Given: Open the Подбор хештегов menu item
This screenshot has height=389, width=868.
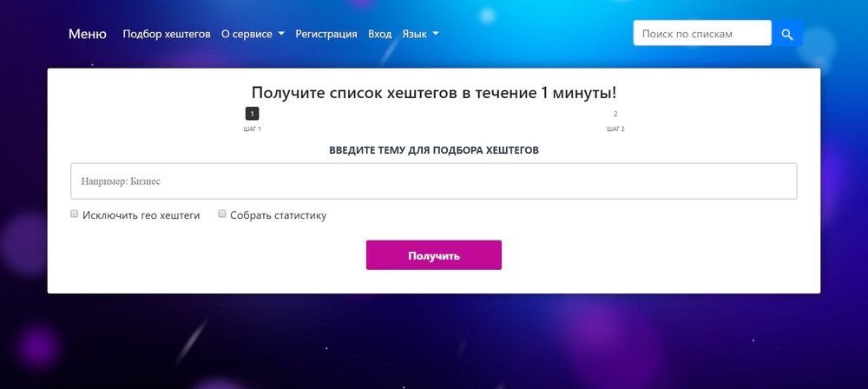Looking at the screenshot, I should (x=167, y=34).
